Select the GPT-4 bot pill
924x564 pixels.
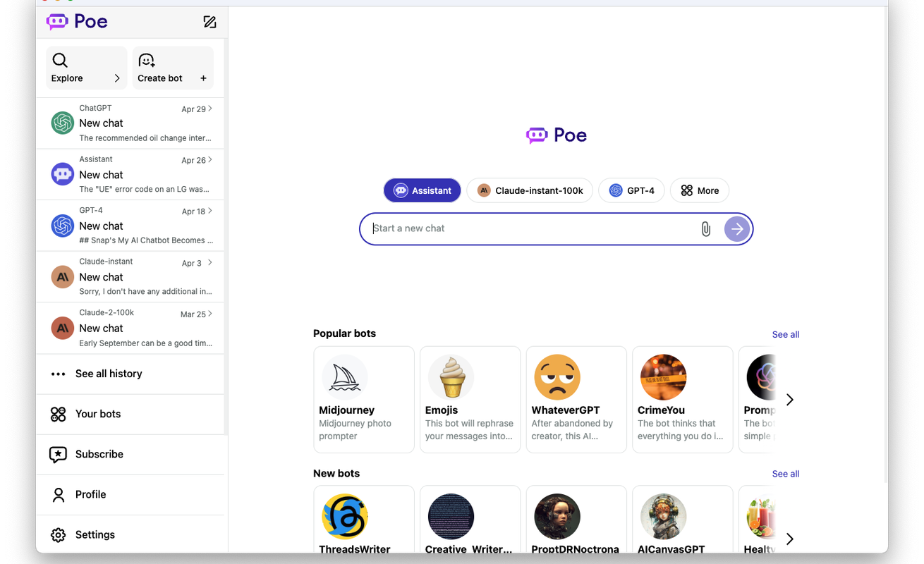tap(631, 190)
